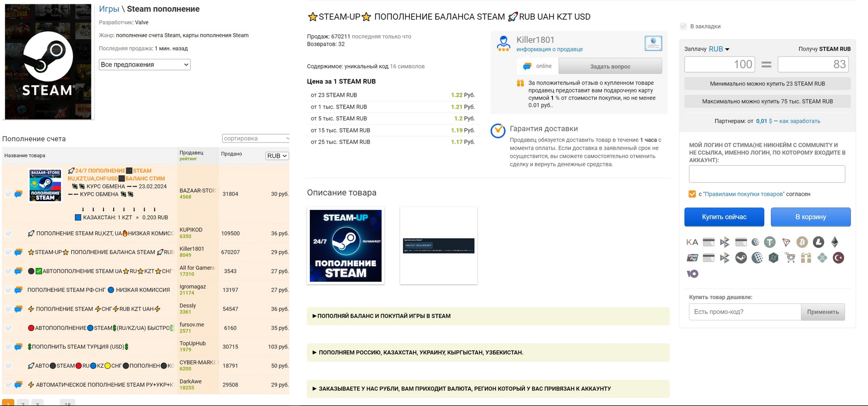This screenshot has width=868, height=406.
Task: Pick the four-petal diamond payment icon
Action: tap(822, 258)
